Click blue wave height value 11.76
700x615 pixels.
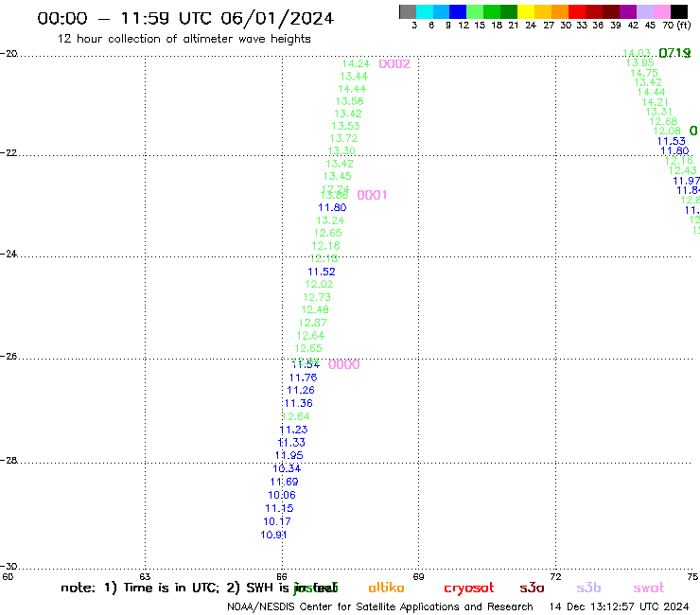pos(303,378)
